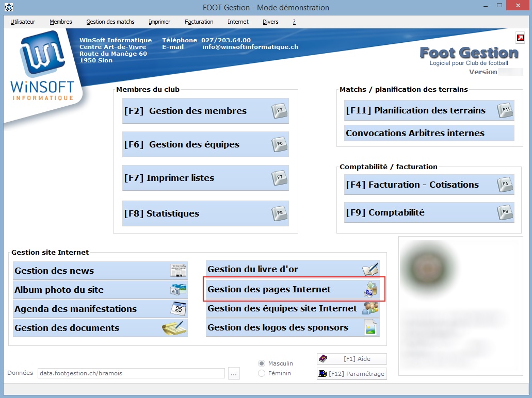Click the F11 key icon on Planification des terrains
The image size is (532, 398).
(x=505, y=110)
